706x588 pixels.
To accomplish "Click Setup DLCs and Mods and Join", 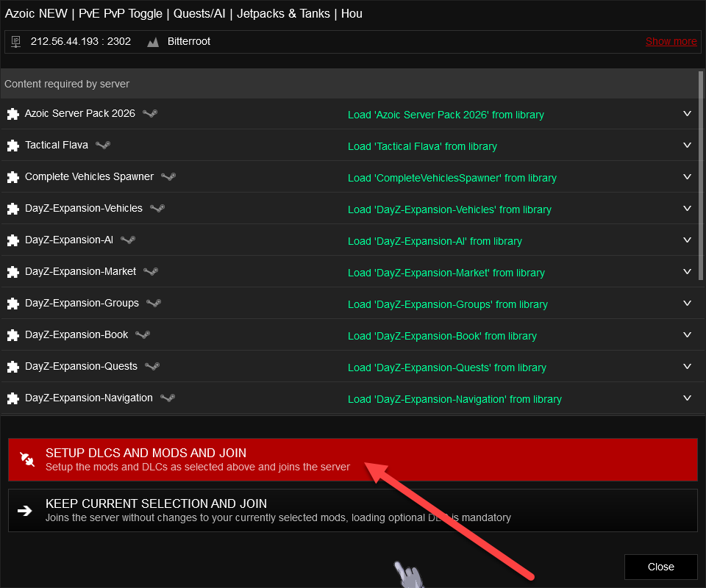I will coord(353,459).
